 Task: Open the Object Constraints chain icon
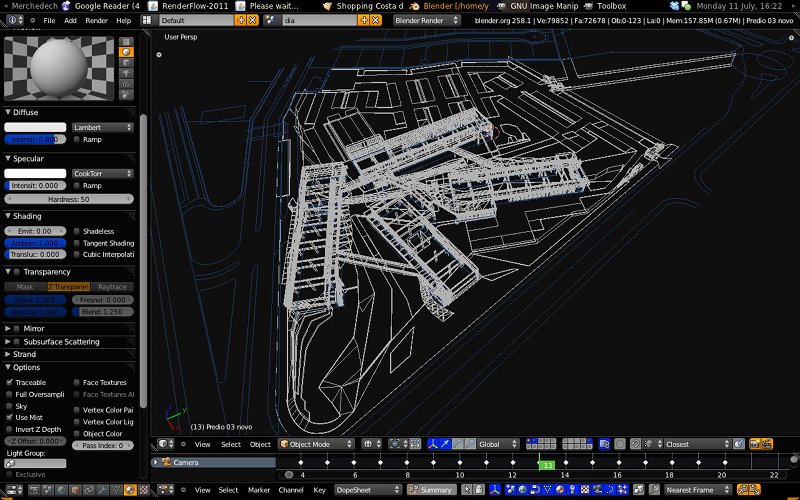(x=89, y=490)
